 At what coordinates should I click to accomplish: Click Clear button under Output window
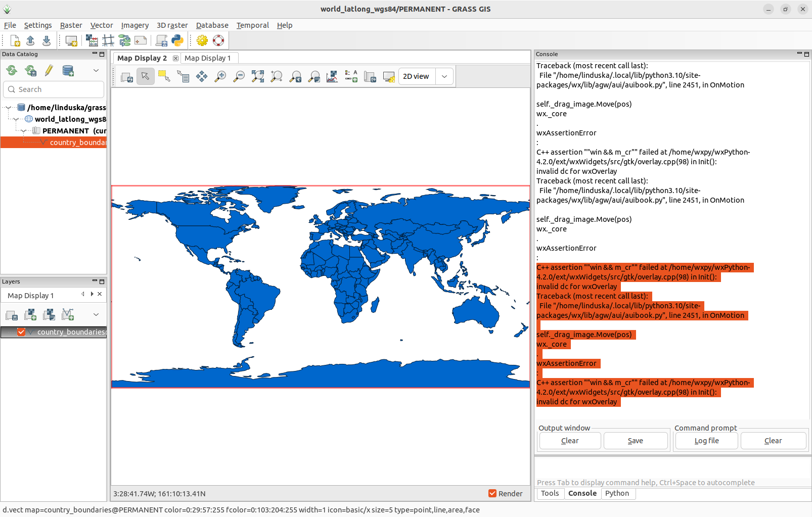click(x=570, y=441)
